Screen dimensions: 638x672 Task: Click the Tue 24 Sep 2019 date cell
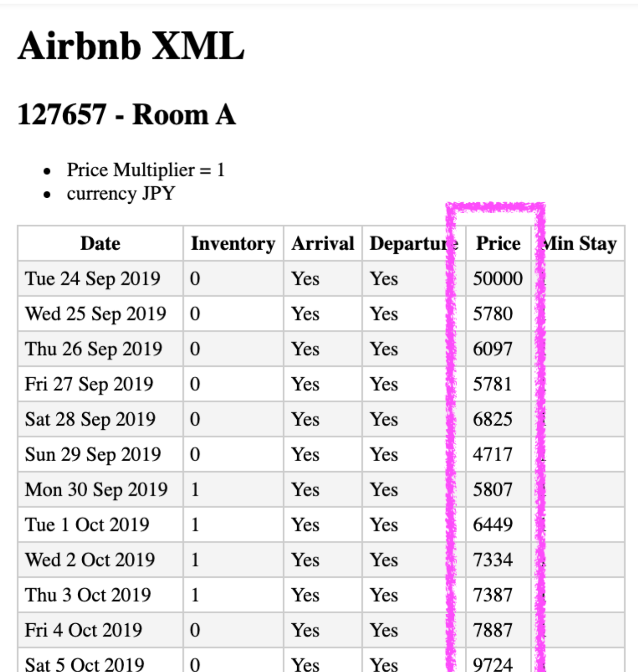(x=93, y=279)
